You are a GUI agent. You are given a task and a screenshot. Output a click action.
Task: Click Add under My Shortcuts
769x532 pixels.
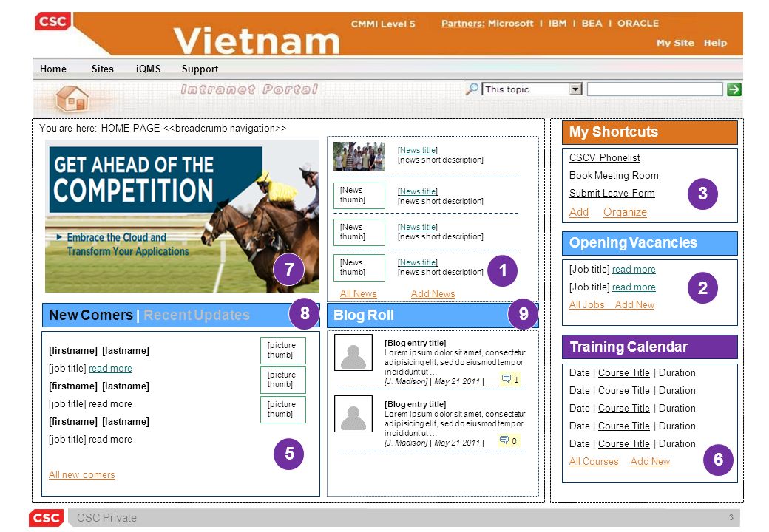(579, 212)
